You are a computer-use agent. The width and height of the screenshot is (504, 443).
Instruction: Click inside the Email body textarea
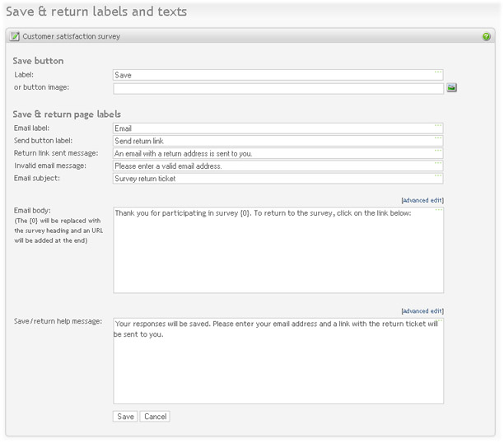click(x=278, y=250)
